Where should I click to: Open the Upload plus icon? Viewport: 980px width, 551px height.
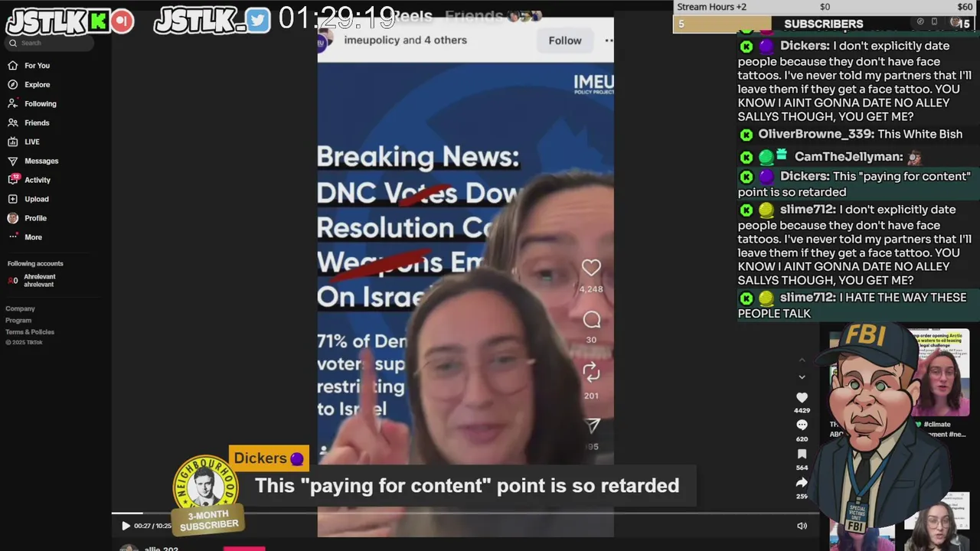(12, 199)
